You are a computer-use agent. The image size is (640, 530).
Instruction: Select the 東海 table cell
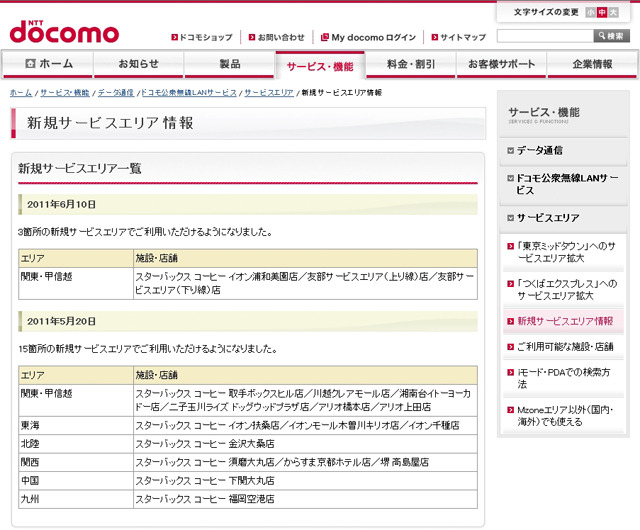pyautogui.click(x=76, y=425)
